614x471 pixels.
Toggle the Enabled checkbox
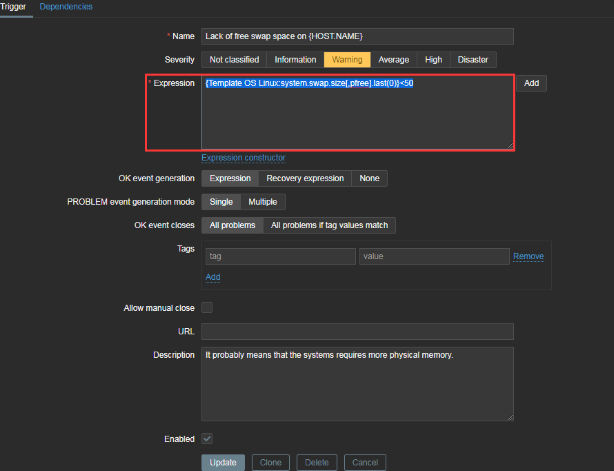click(x=207, y=438)
